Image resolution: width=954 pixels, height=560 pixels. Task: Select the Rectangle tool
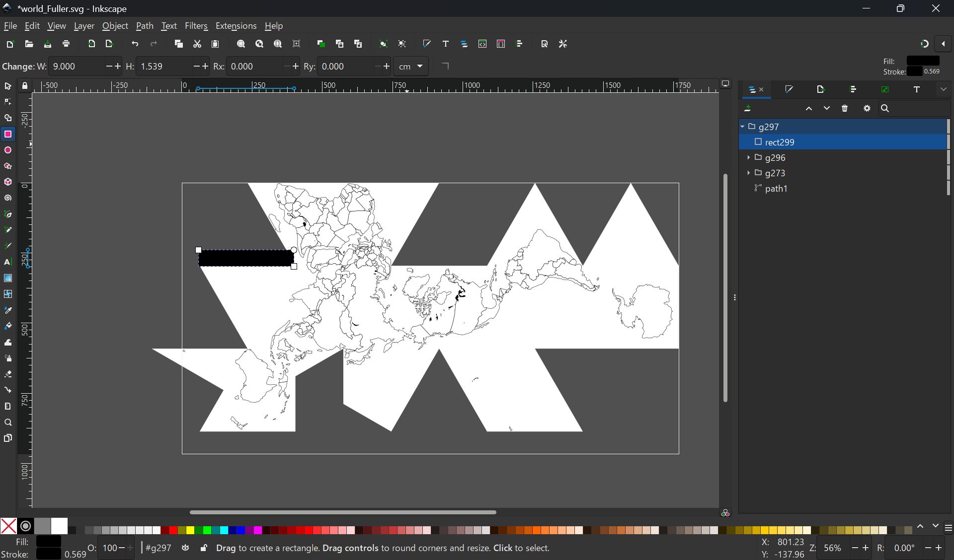point(8,134)
